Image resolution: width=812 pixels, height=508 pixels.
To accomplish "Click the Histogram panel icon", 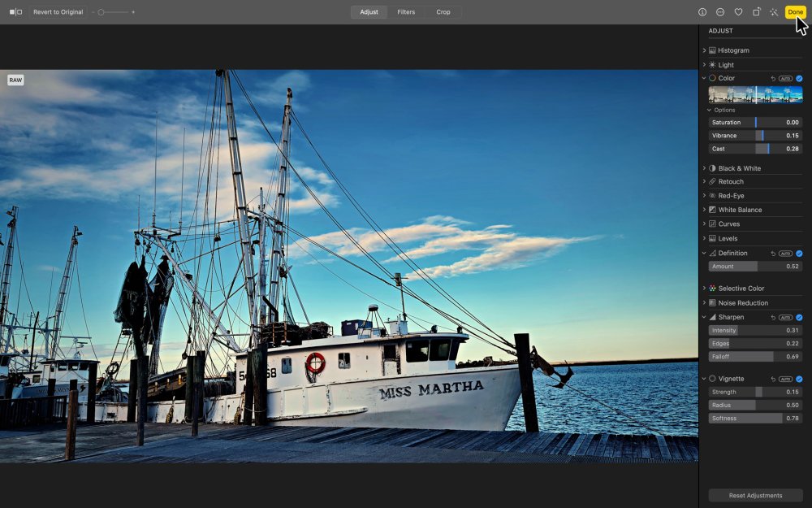I will click(713, 50).
